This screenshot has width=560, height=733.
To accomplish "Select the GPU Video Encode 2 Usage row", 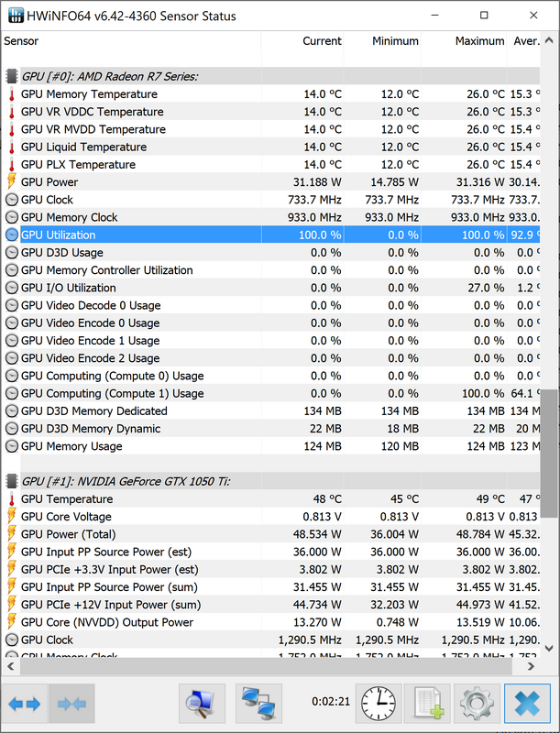I will [x=271, y=358].
